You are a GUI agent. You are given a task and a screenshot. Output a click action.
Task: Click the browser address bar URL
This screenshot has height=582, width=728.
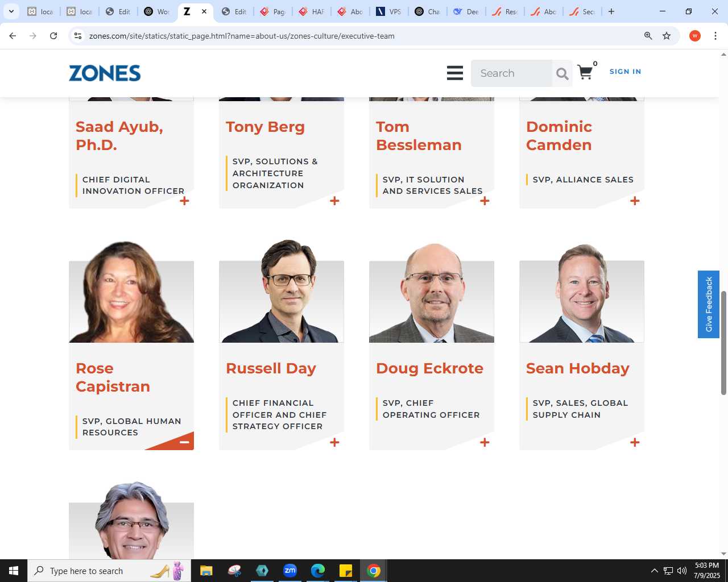pos(242,36)
